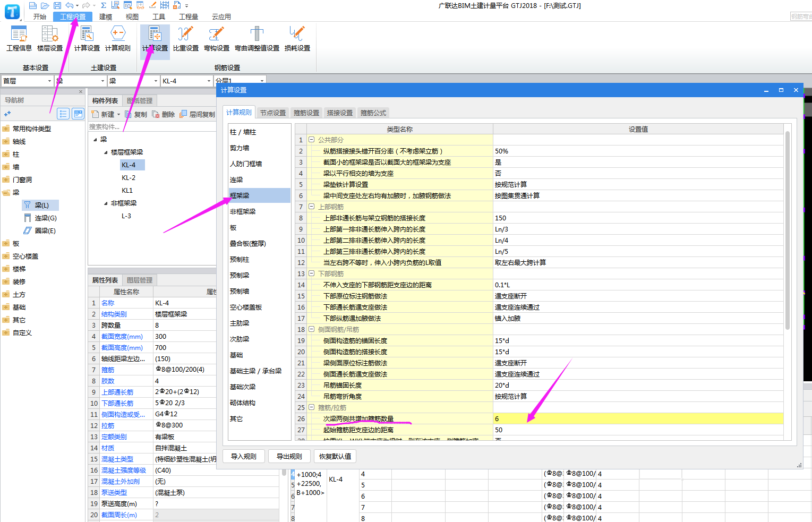
Task: Click 箍筋 property link in property list
Action: (x=108, y=370)
